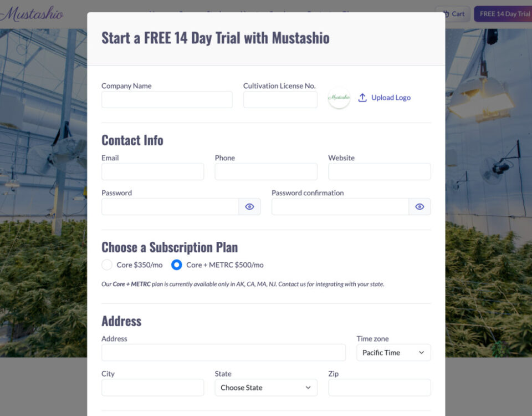The height and width of the screenshot is (416, 532).
Task: Click the City input field
Action: pos(152,388)
